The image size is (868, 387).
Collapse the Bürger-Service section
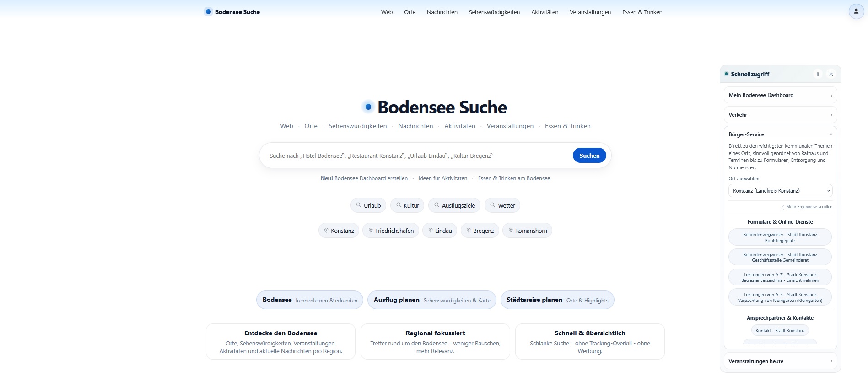click(780, 134)
